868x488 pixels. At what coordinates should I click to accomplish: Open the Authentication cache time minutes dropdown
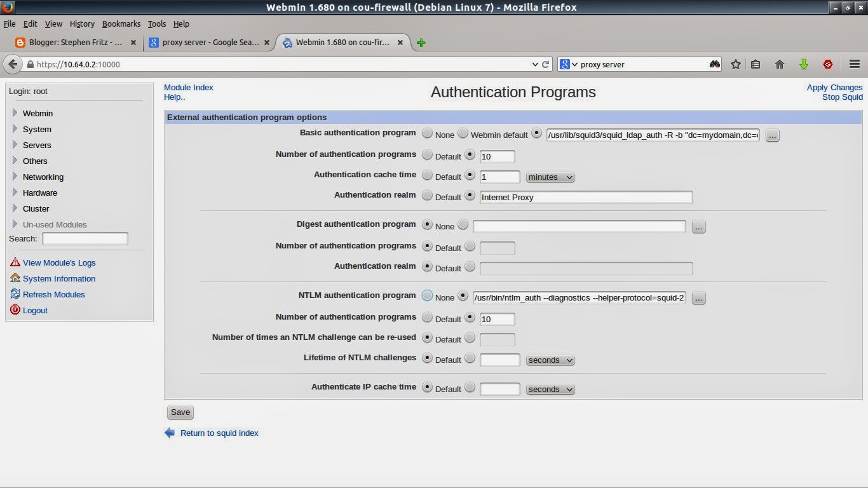click(550, 177)
